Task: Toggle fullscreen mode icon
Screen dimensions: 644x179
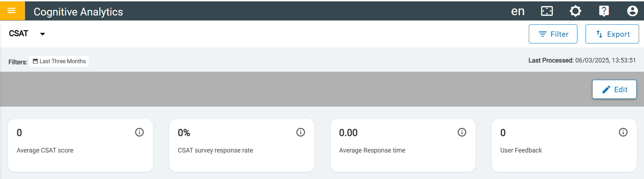Action: coord(547,11)
